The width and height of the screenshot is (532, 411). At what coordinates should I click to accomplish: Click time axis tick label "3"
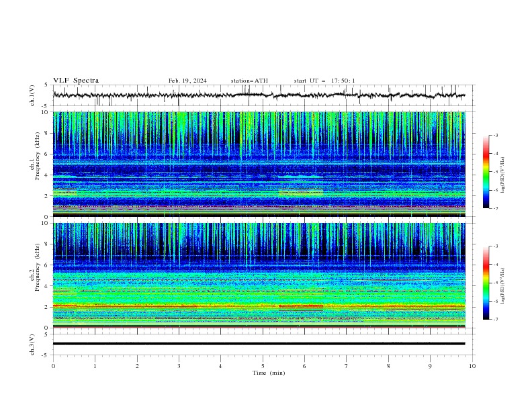tap(179, 366)
